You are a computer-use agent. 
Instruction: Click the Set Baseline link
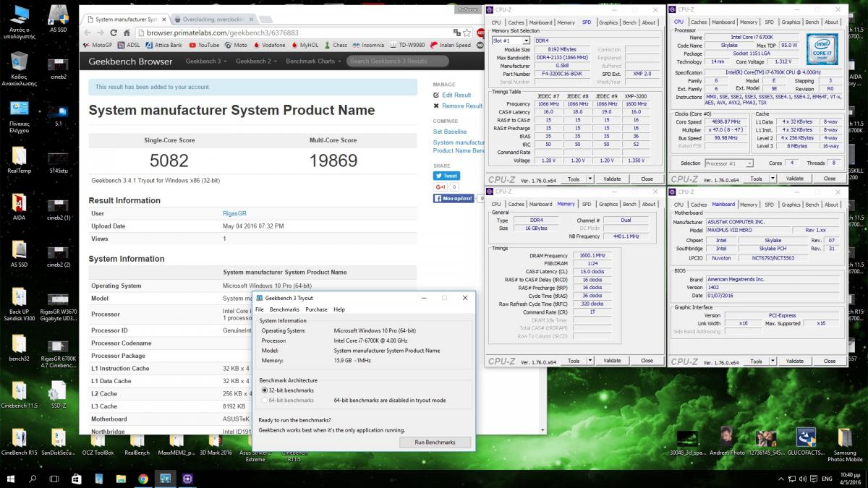[x=450, y=132]
